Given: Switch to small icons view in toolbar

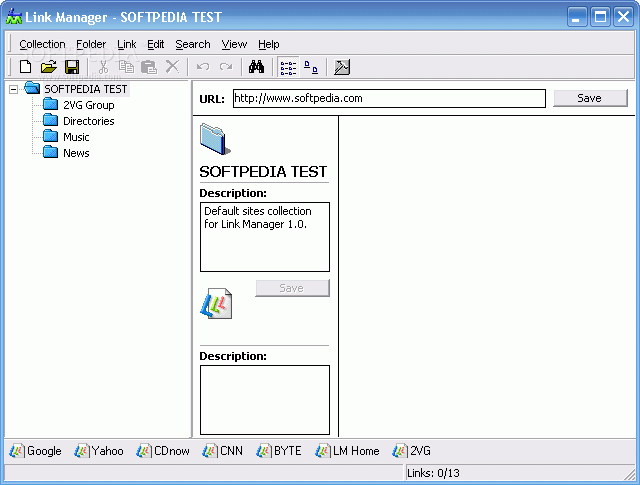Looking at the screenshot, I should 311,67.
